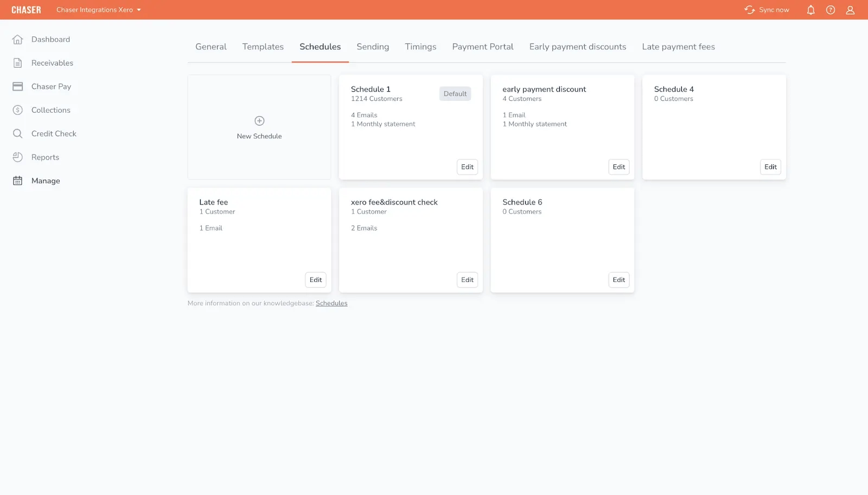Click the plus icon for New Schedule
This screenshot has width=868, height=495.
coord(259,121)
